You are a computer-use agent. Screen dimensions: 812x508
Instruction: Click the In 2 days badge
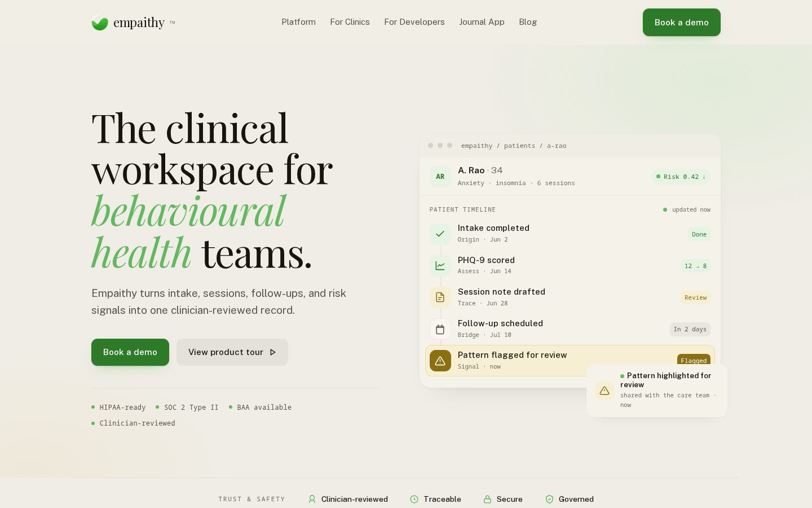[690, 329]
